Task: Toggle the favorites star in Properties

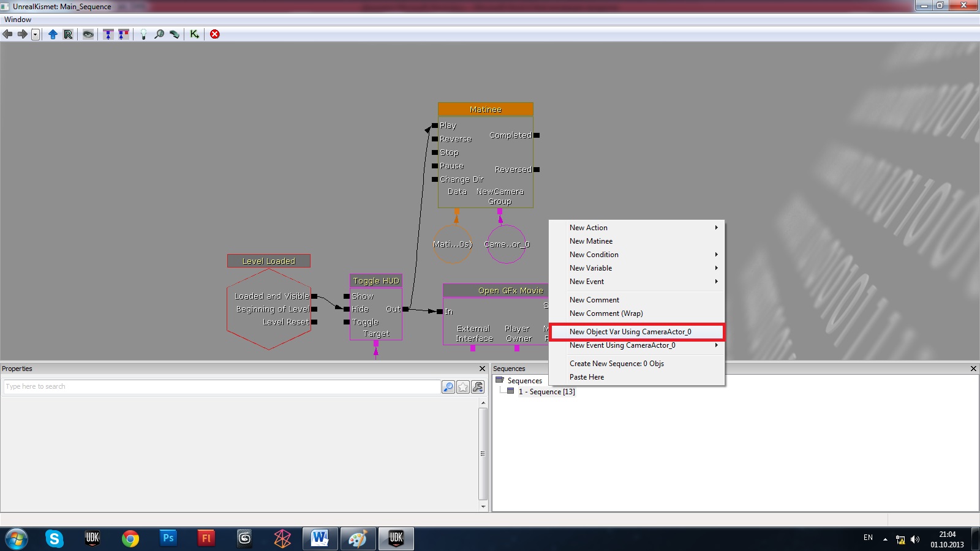Action: point(463,387)
